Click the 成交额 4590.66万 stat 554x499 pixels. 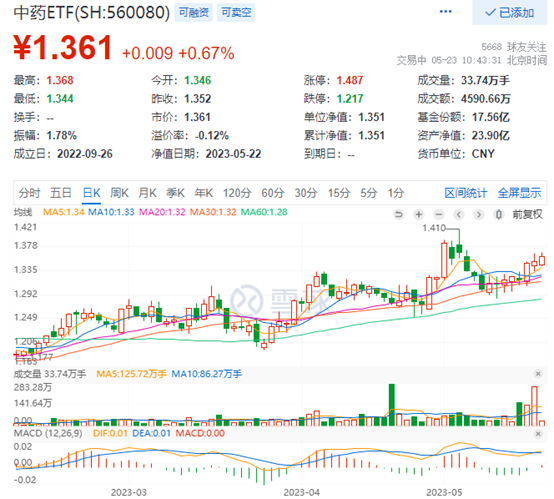click(x=464, y=99)
